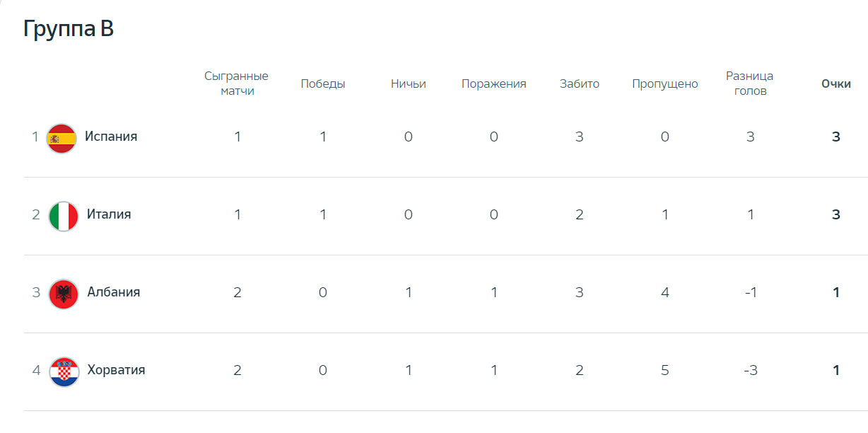Click the Разница голов column header

click(750, 83)
